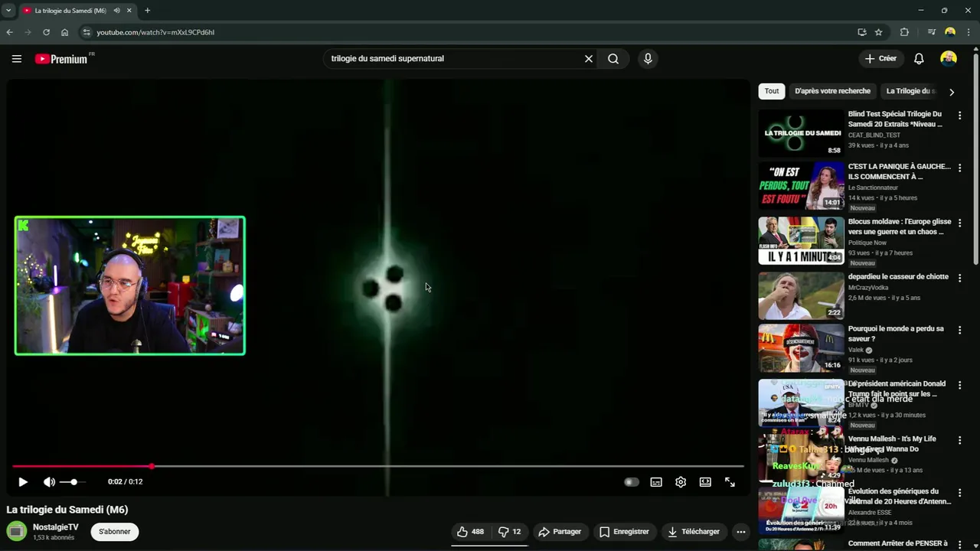Open Chrome profile avatar
This screenshot has width=980, height=551.
click(950, 32)
